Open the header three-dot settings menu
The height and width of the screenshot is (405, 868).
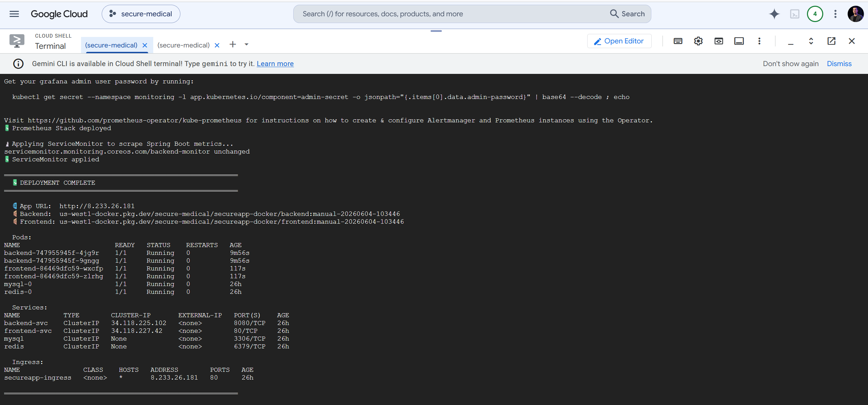[x=835, y=14]
